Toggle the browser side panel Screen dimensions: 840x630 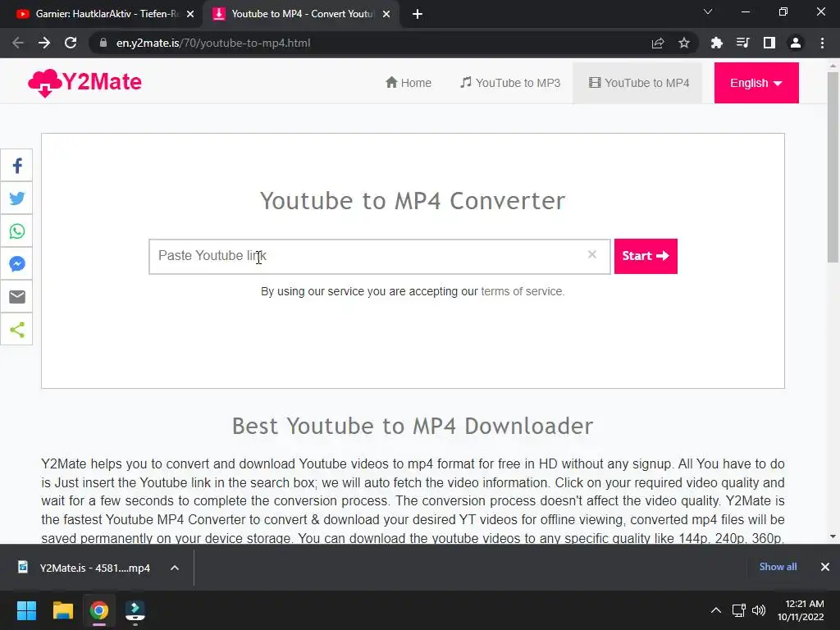click(769, 43)
